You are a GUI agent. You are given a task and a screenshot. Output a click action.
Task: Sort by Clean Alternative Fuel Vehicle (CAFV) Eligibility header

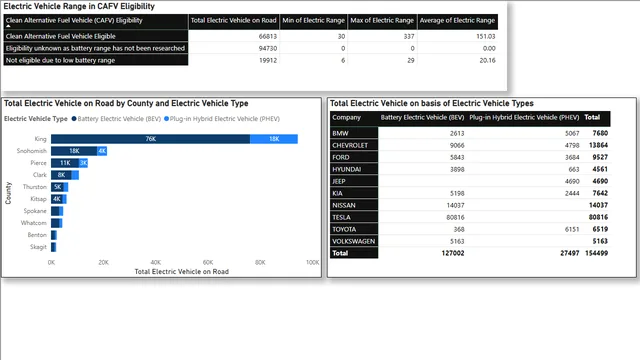coord(96,21)
